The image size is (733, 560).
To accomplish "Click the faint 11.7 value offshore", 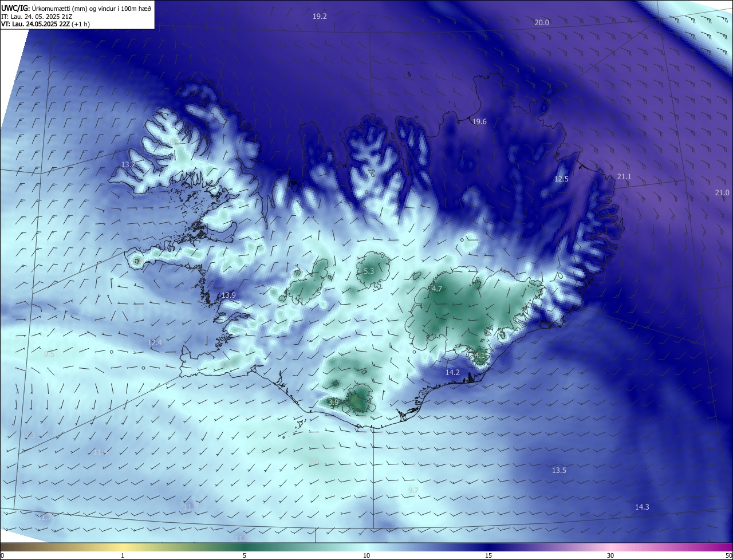I will tap(45, 518).
